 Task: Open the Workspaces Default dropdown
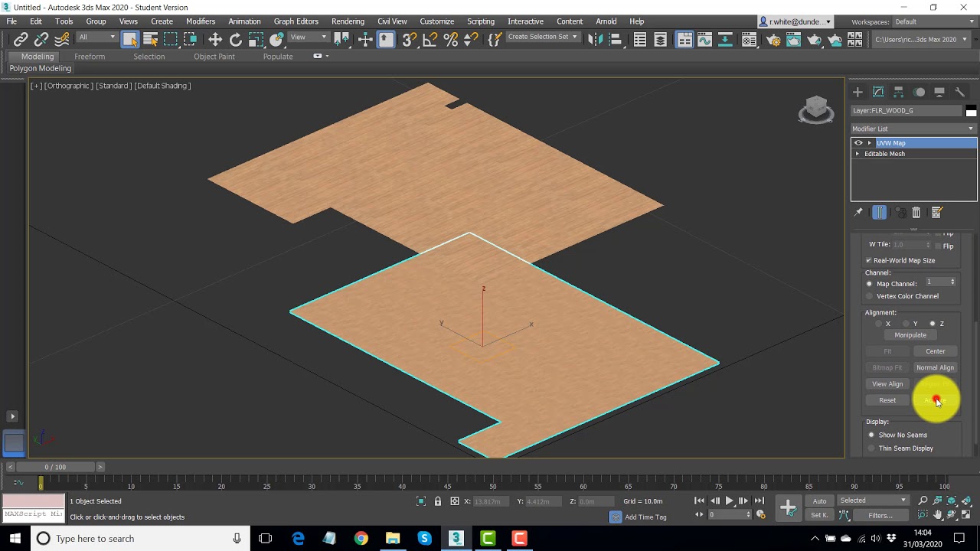pos(933,21)
